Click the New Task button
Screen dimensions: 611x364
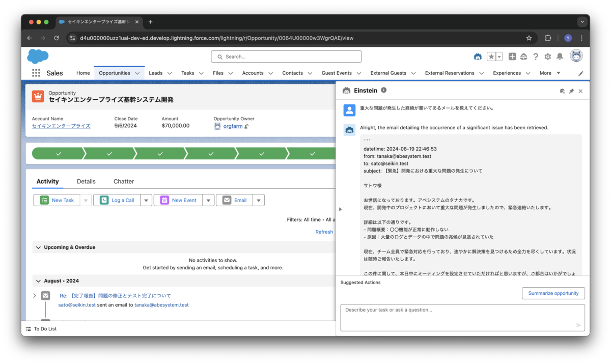point(57,200)
